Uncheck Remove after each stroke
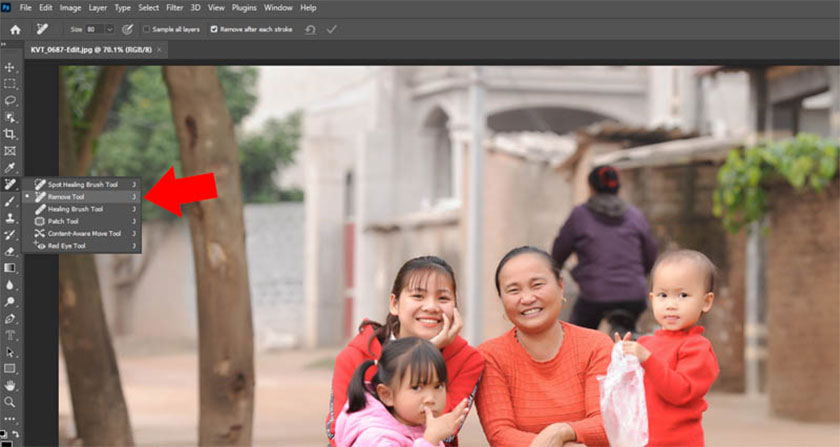Image resolution: width=840 pixels, height=447 pixels. (214, 29)
